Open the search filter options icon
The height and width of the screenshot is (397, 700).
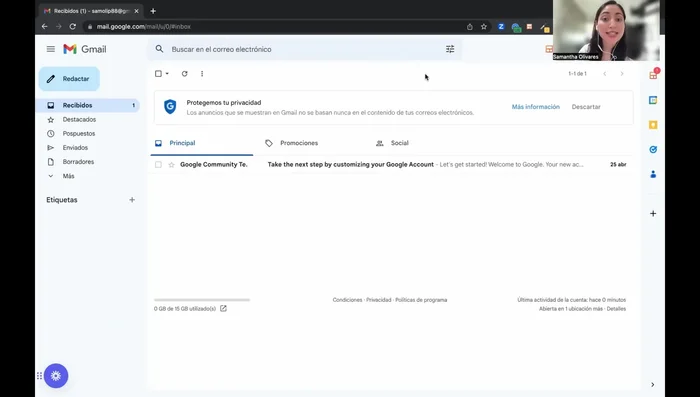450,49
